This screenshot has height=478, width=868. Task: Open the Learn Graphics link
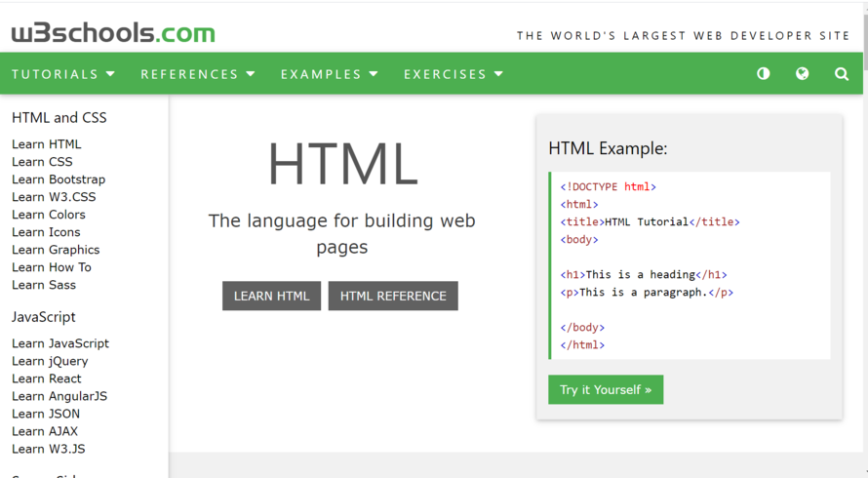tap(56, 250)
